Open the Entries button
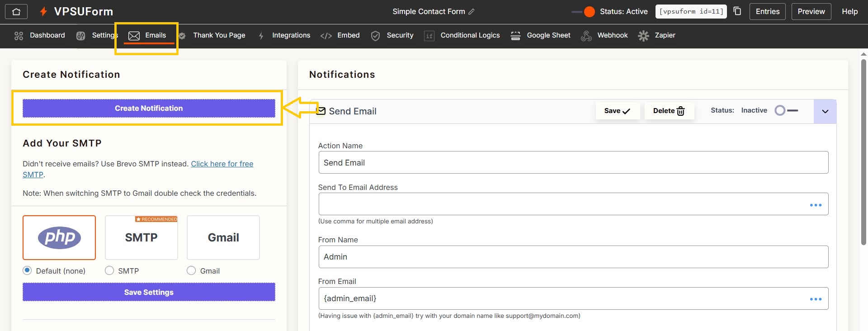Screen dimensions: 868x331 coord(768,12)
